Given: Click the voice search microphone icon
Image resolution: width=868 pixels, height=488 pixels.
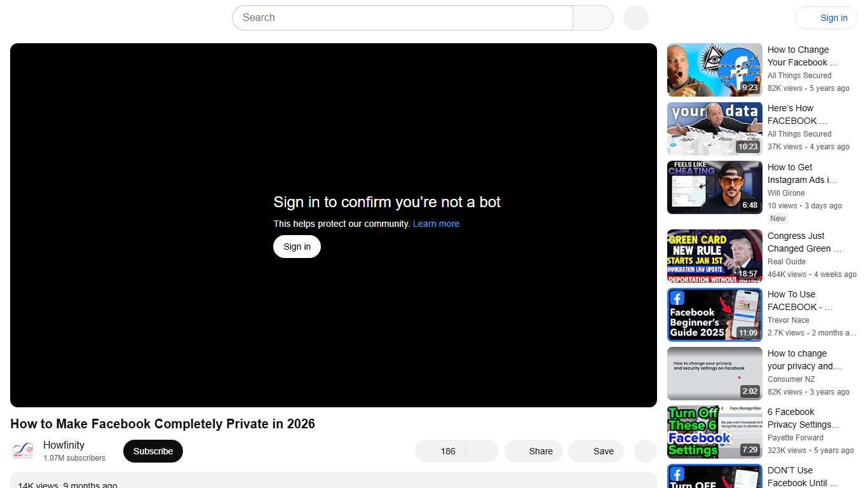Looking at the screenshot, I should tap(635, 18).
